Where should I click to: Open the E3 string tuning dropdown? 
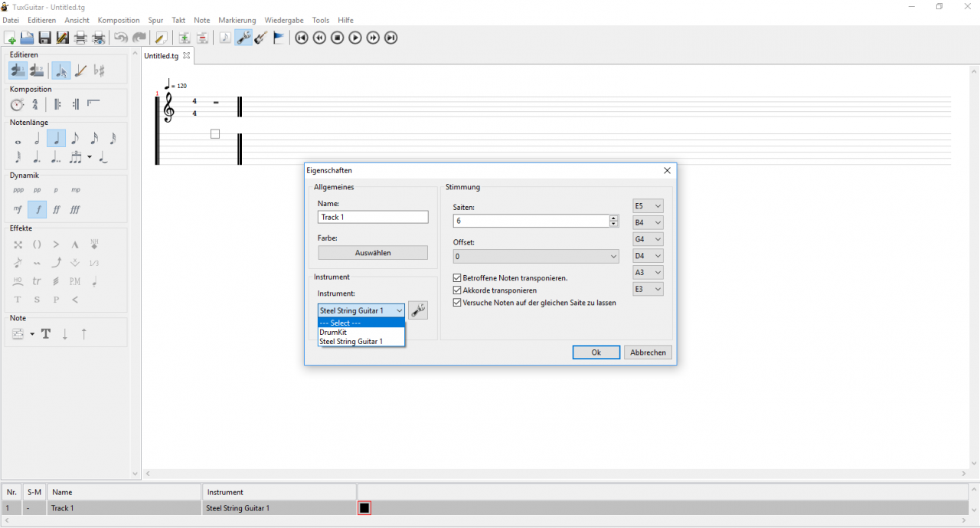(x=648, y=289)
